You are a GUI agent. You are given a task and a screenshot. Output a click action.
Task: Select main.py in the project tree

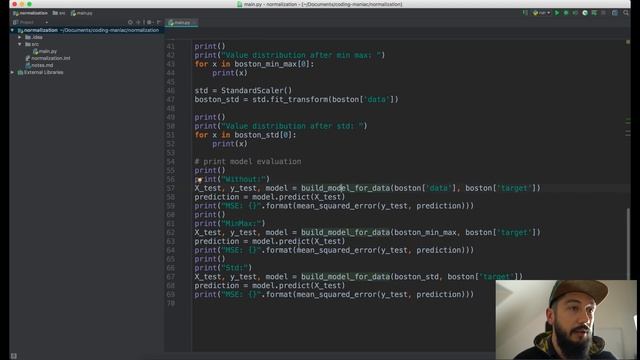(45, 51)
